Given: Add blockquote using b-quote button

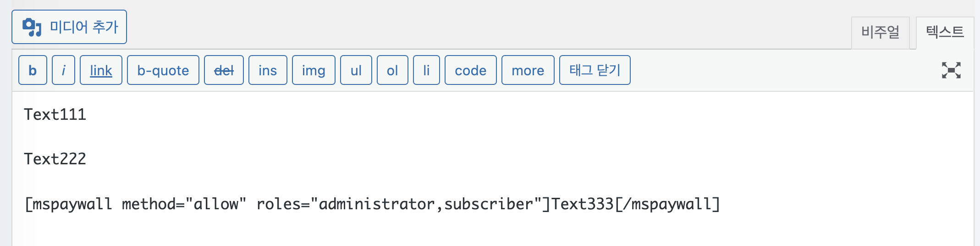Looking at the screenshot, I should pos(163,70).
